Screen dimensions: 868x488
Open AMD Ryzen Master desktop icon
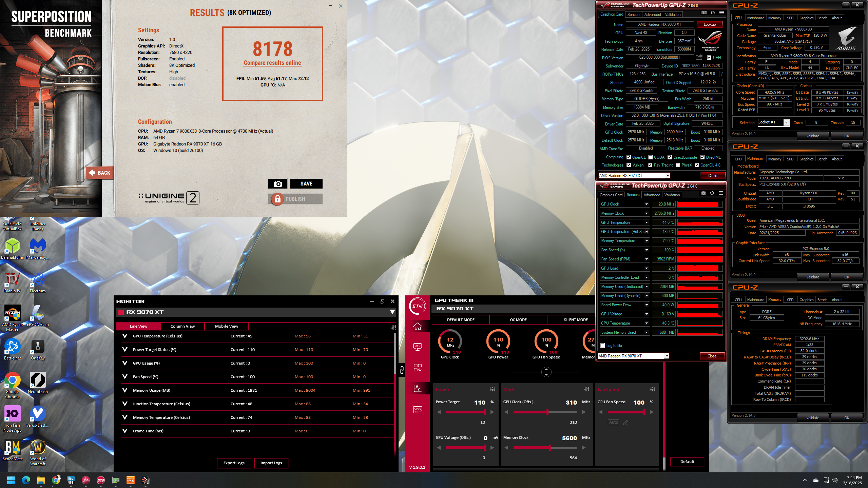tap(13, 318)
